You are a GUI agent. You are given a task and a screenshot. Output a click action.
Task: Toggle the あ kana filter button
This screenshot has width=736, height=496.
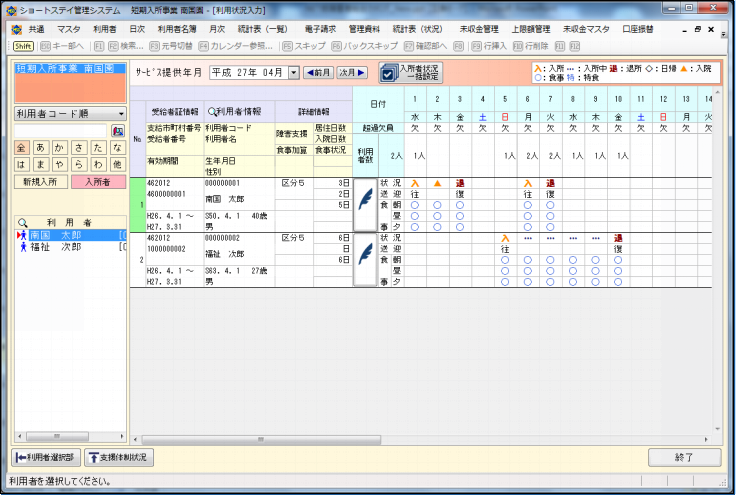41,147
